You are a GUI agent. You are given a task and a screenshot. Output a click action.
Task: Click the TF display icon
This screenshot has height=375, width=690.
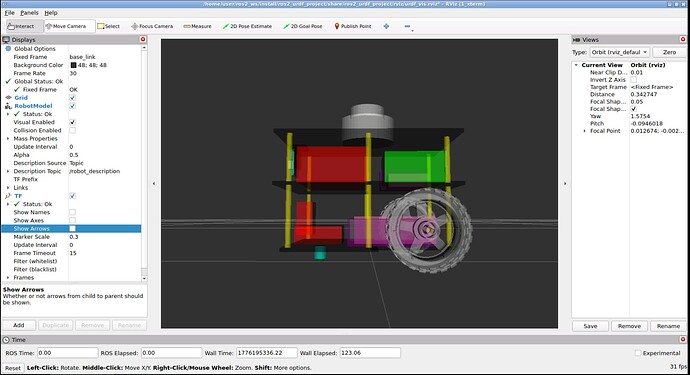(8, 196)
